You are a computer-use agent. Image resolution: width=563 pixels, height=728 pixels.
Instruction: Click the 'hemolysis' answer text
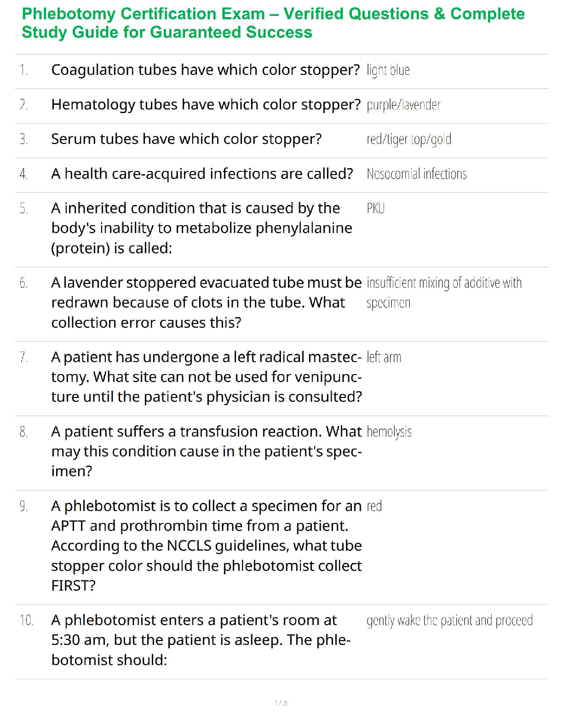[389, 432]
